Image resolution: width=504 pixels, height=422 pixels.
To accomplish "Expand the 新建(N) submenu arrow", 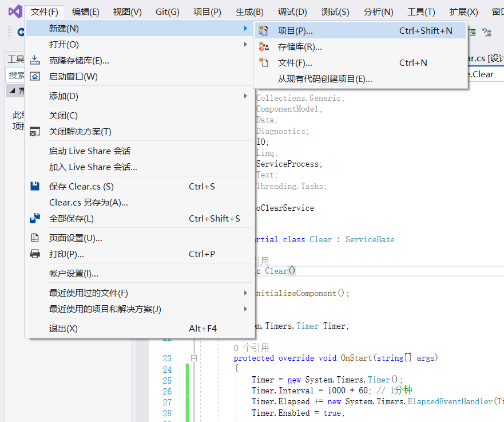I will 245,28.
